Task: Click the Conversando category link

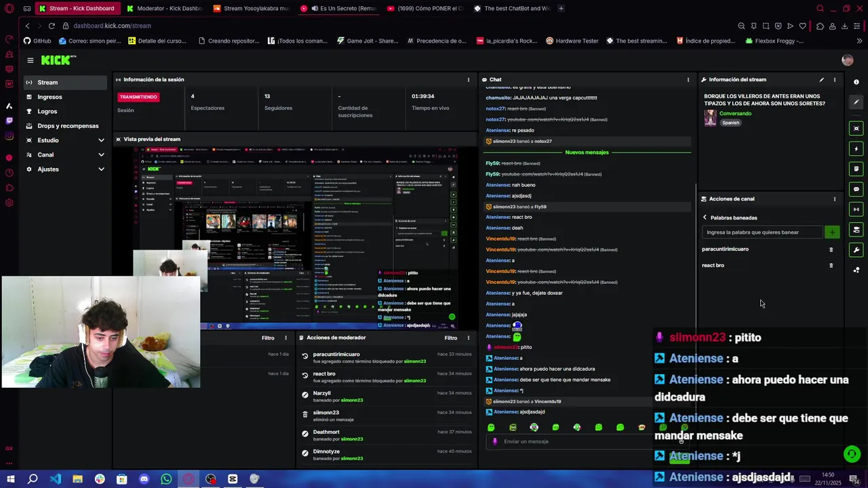Action: tap(735, 114)
